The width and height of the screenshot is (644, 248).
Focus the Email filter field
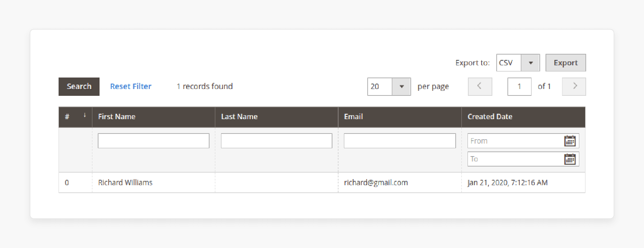tap(400, 141)
